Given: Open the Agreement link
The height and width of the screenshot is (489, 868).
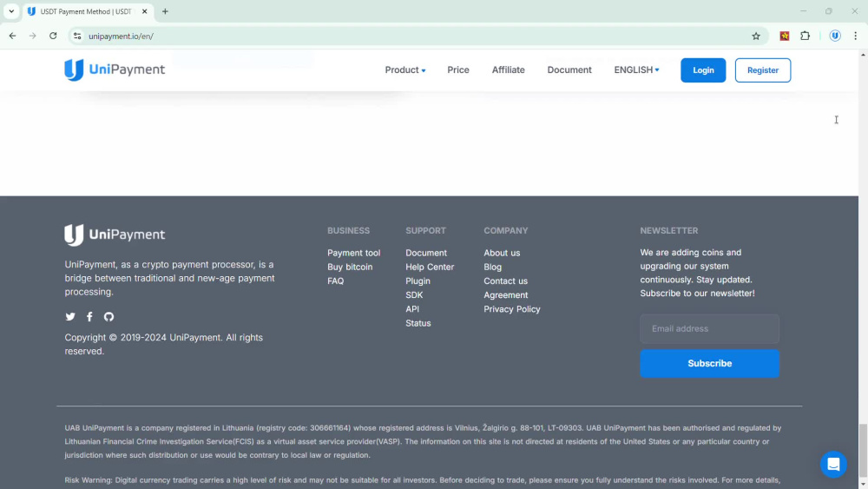Looking at the screenshot, I should 505,295.
